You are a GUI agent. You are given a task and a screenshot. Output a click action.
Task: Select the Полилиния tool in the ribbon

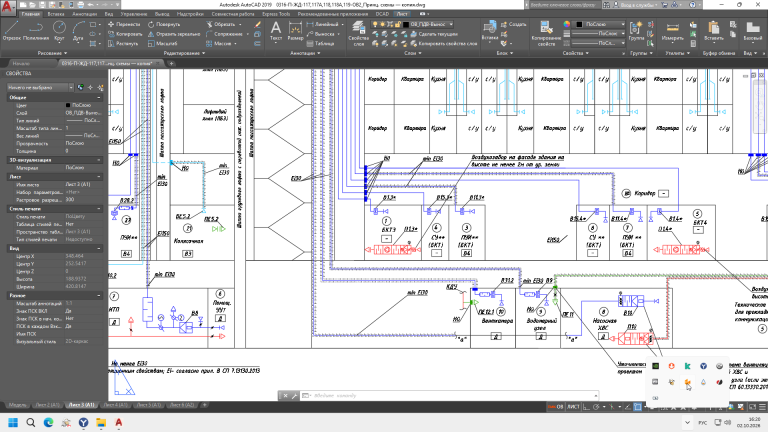point(36,30)
